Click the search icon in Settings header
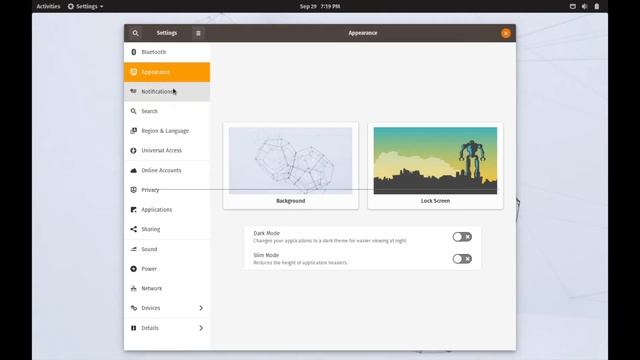The image size is (640, 360). click(x=136, y=33)
